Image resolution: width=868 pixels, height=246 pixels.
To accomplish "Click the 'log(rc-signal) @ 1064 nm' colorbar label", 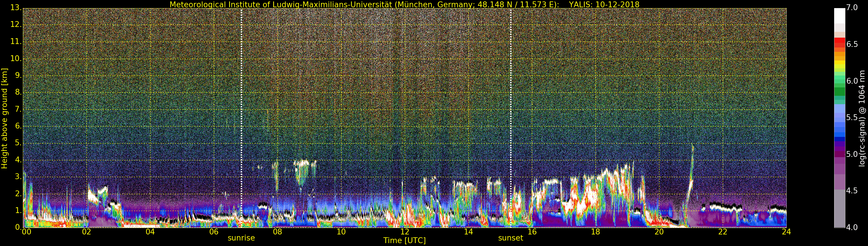I will (862, 118).
